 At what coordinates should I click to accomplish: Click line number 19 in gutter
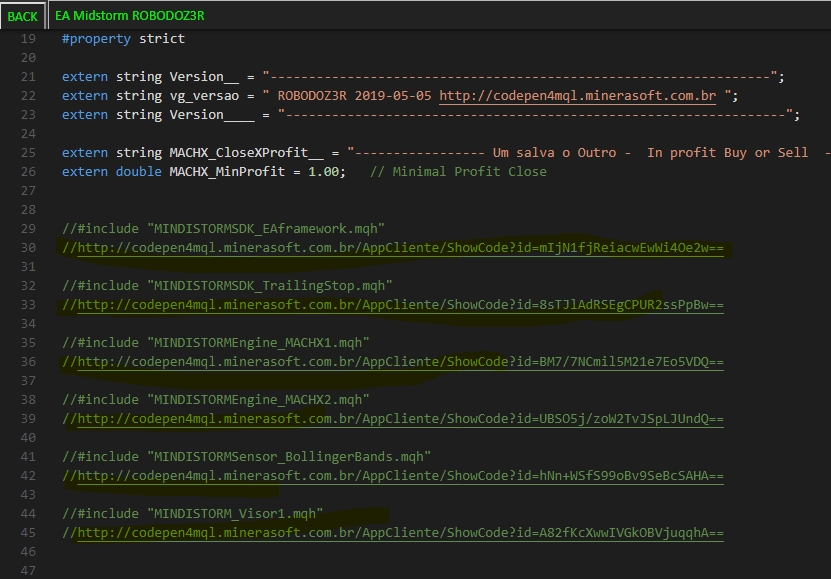(x=29, y=39)
